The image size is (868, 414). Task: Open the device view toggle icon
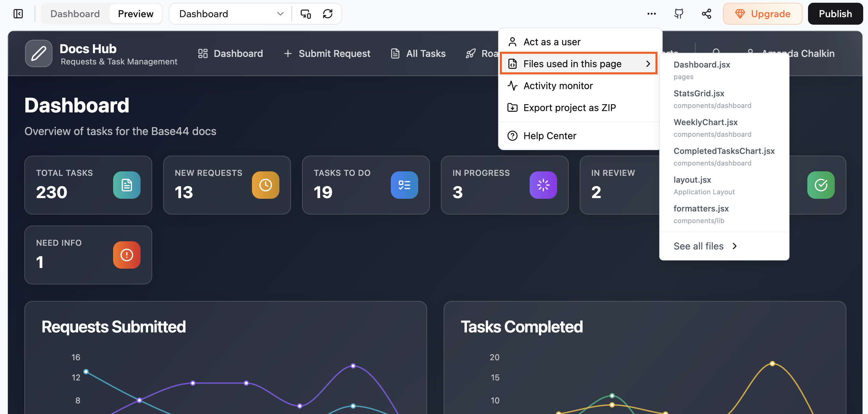click(x=305, y=14)
